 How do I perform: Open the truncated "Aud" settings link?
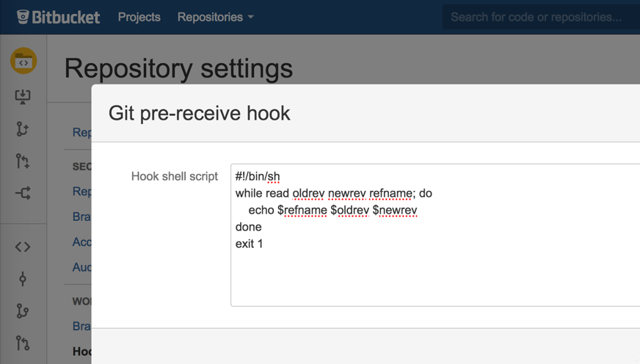click(81, 268)
